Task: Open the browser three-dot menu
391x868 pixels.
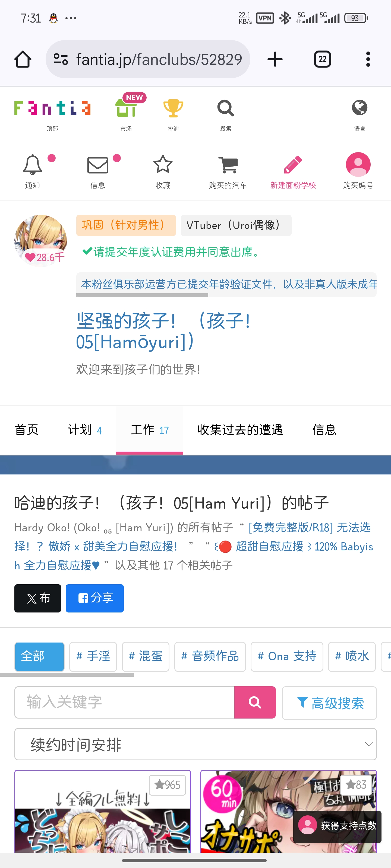Action: point(368,59)
